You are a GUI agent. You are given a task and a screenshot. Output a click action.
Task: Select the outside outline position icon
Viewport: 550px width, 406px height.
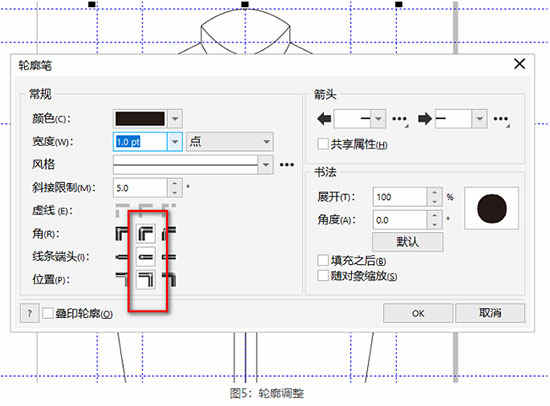(x=122, y=280)
